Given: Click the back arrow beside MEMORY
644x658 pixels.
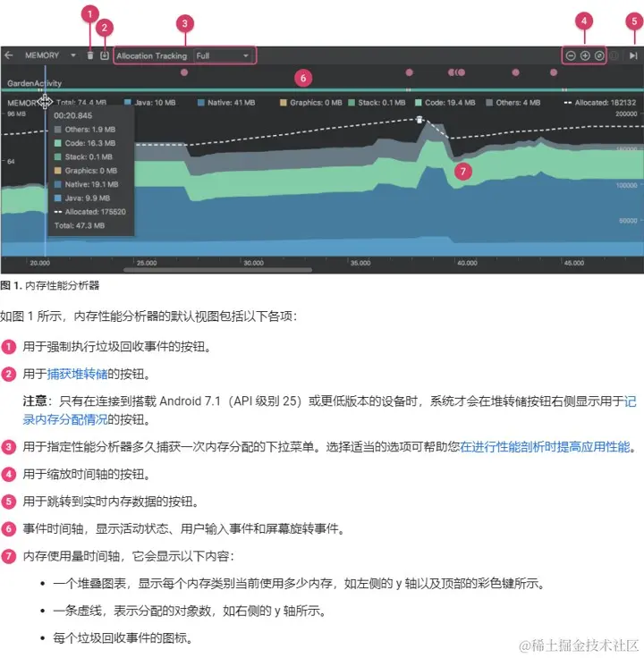Looking at the screenshot, I should click(x=8, y=55).
